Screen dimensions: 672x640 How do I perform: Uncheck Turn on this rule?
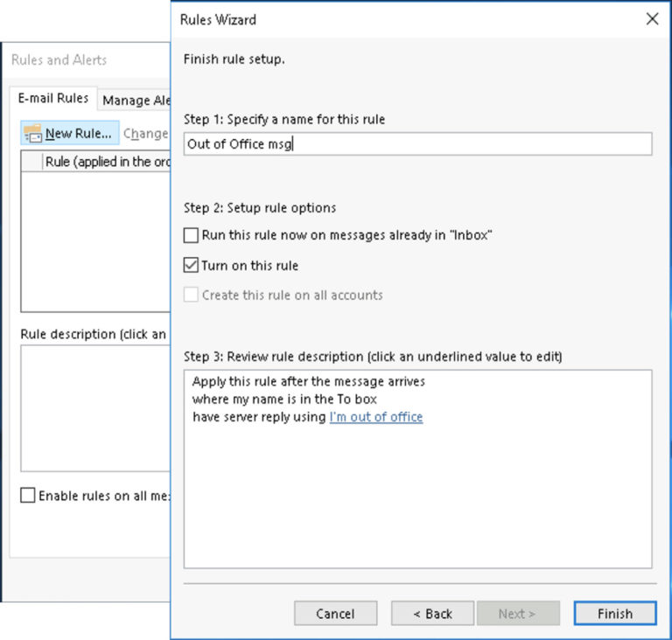pos(191,265)
